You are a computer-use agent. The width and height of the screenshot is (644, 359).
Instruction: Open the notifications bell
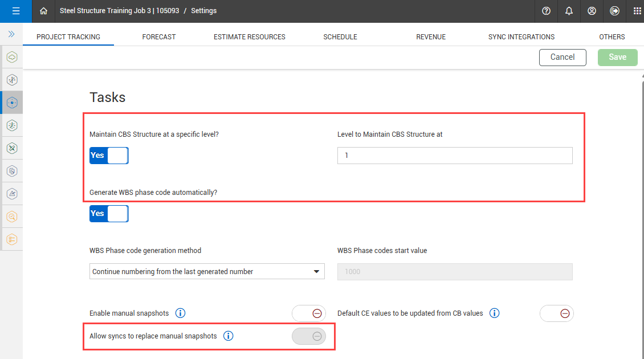tap(569, 11)
